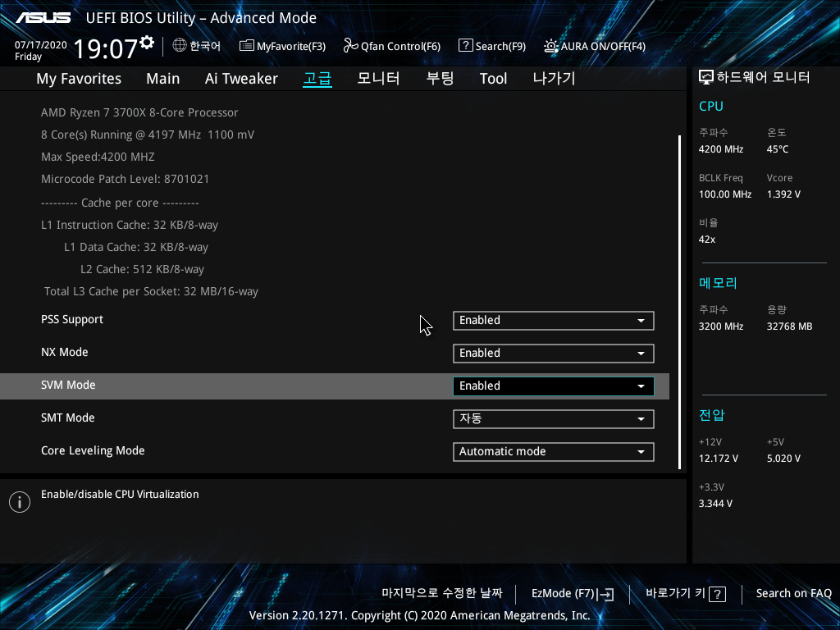Screen dimensions: 840x630
Task: Click the 32768 MB memory capacity value
Action: pyautogui.click(x=789, y=326)
